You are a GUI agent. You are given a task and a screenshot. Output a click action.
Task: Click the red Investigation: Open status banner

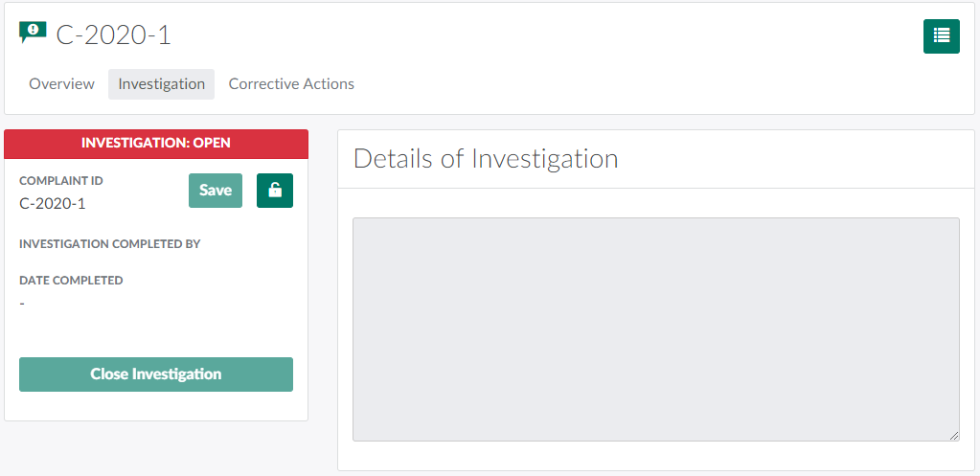tap(156, 144)
